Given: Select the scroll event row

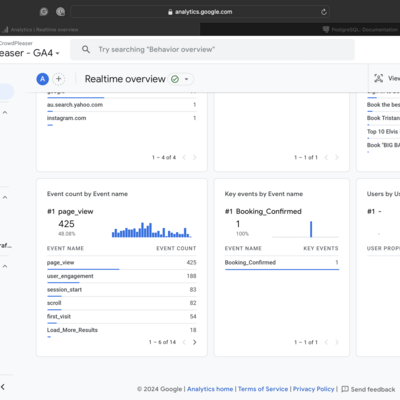Looking at the screenshot, I should (122, 303).
